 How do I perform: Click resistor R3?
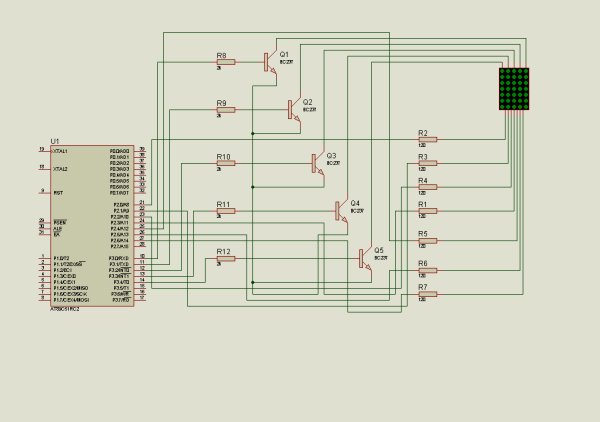428,163
